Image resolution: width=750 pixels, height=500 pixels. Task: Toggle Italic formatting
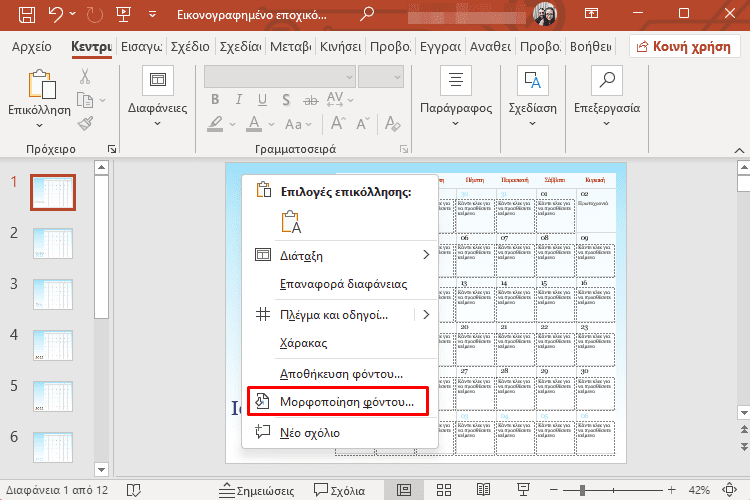(239, 100)
